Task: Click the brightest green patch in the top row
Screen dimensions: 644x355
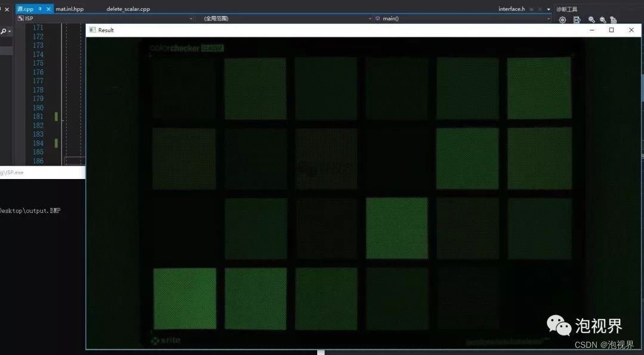Action: (539, 88)
